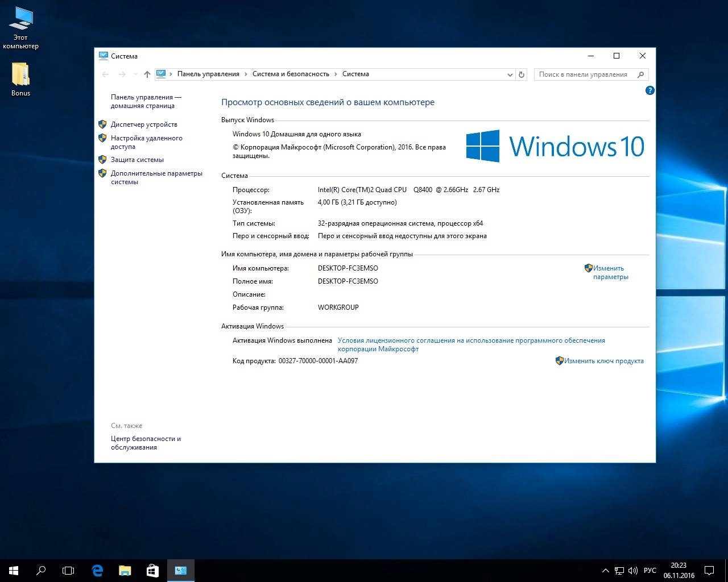Open Диспетчер устройств link

click(x=144, y=124)
